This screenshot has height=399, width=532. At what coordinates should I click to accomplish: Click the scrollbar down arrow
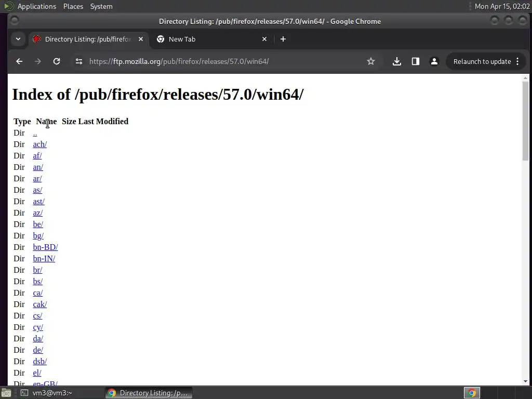[x=525, y=381]
